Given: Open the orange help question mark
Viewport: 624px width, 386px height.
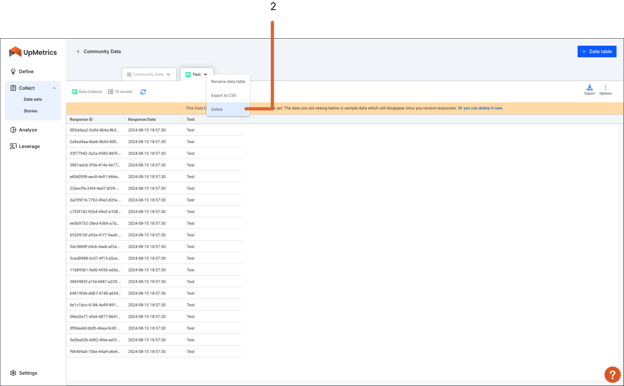Looking at the screenshot, I should coord(612,374).
